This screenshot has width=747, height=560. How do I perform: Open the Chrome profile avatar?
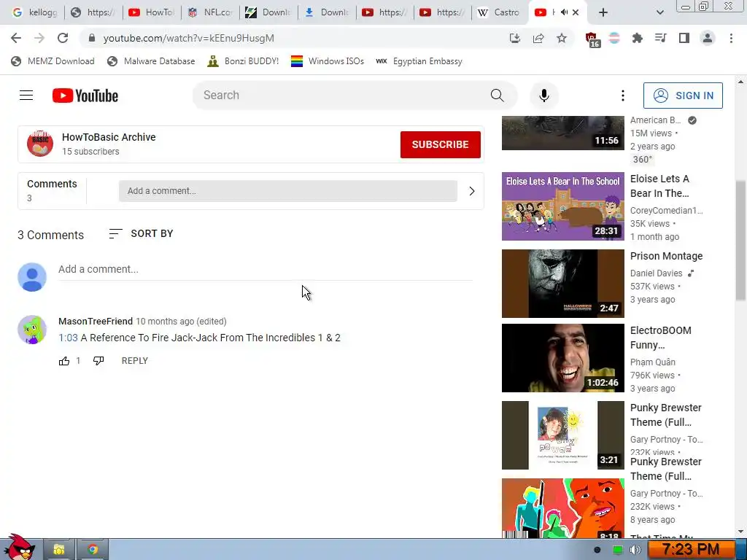pyautogui.click(x=708, y=38)
